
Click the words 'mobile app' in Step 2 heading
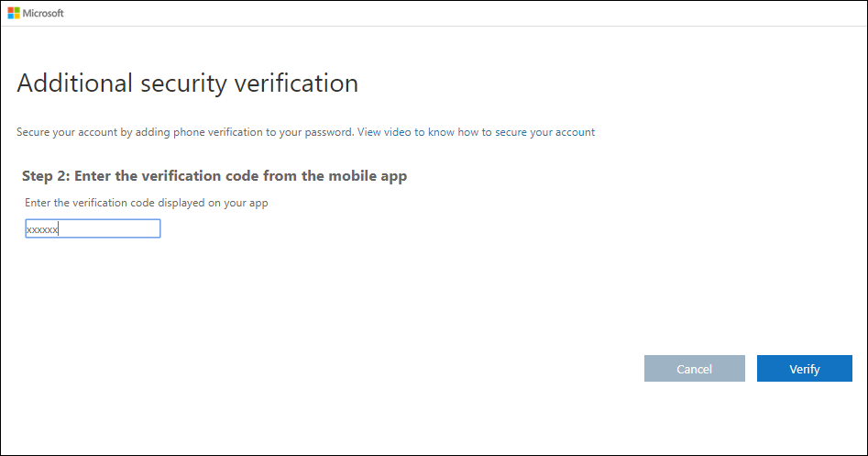tap(370, 176)
